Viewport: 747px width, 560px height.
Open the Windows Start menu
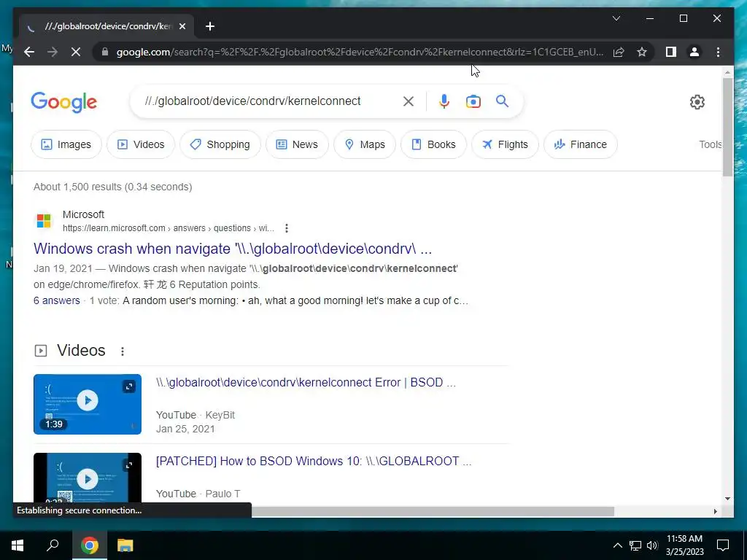pos(18,545)
